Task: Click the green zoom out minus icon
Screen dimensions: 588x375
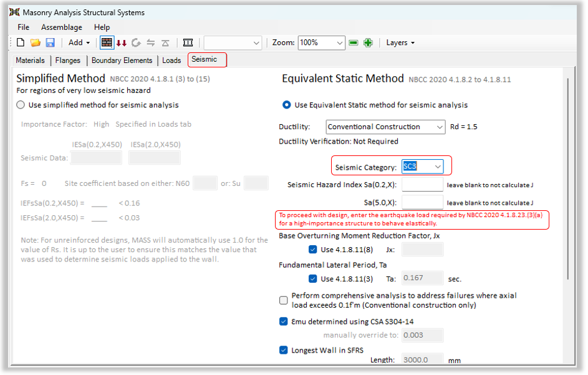Action: tap(354, 43)
